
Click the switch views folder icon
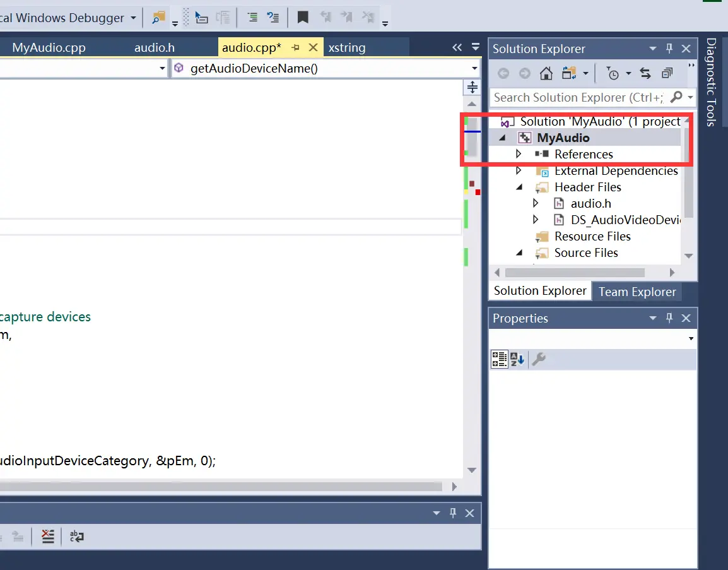point(569,73)
